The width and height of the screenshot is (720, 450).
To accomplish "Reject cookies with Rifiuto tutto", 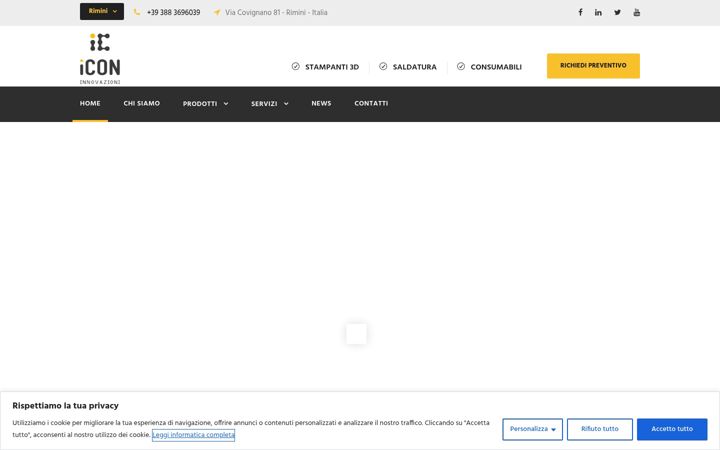I will click(x=600, y=429).
